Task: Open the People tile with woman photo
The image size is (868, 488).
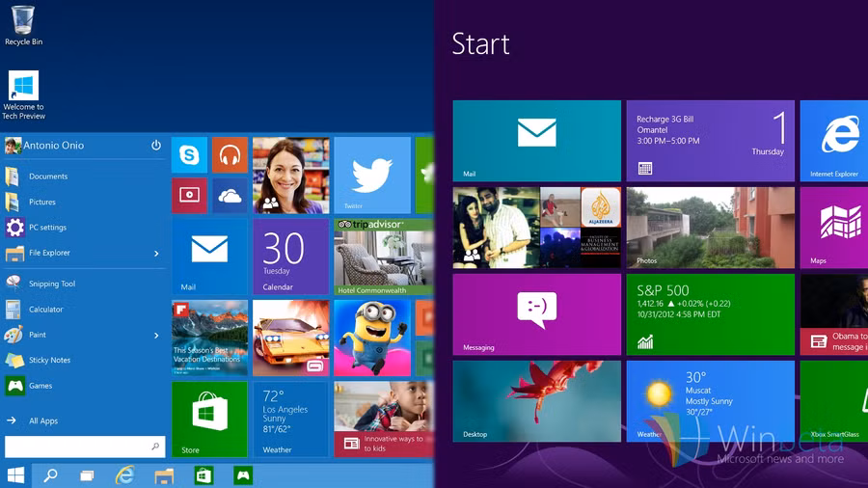Action: pos(290,176)
